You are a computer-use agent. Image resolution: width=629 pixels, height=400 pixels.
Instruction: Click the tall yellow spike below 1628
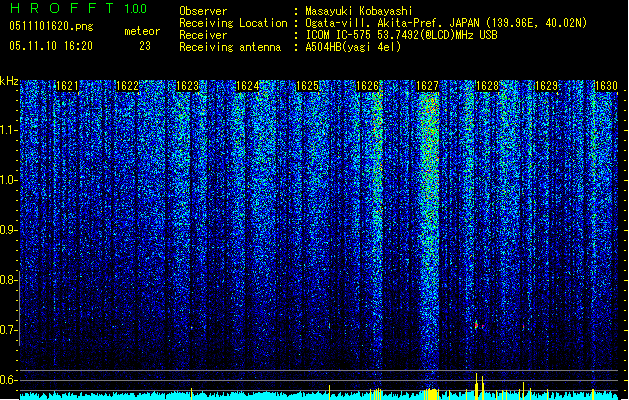pyautogui.click(x=477, y=386)
